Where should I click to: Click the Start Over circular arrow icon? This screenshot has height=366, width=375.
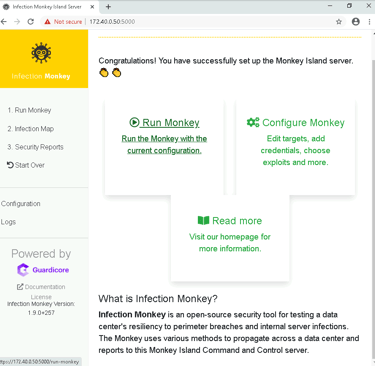point(10,165)
